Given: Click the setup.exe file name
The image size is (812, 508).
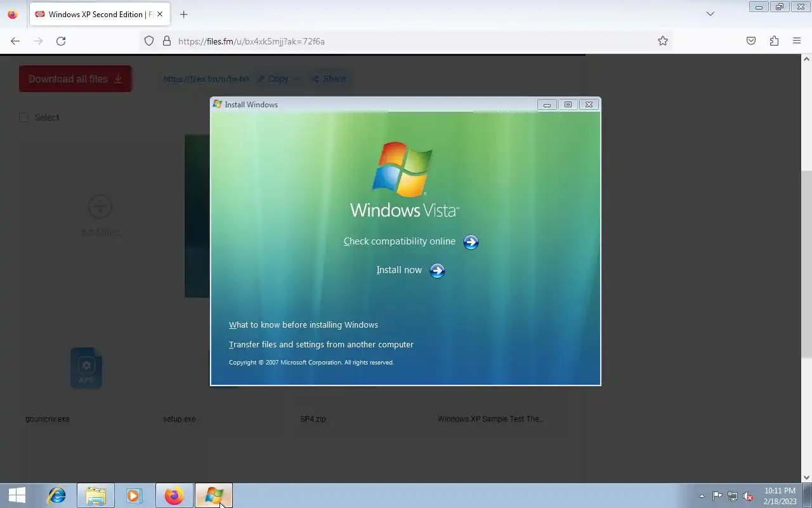Looking at the screenshot, I should [180, 419].
